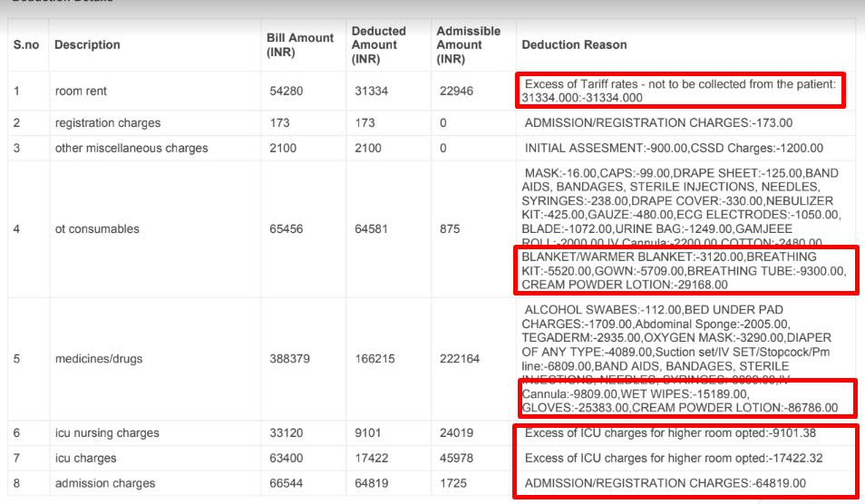The width and height of the screenshot is (865, 504).
Task: Click the ICU charges reason ending -9101.38
Action: 670,433
